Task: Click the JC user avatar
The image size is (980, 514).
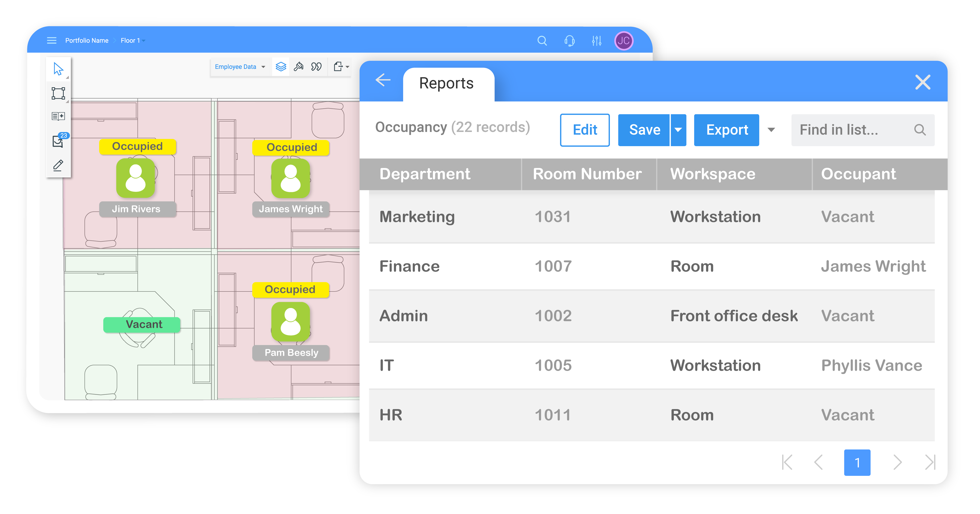Action: pos(624,41)
